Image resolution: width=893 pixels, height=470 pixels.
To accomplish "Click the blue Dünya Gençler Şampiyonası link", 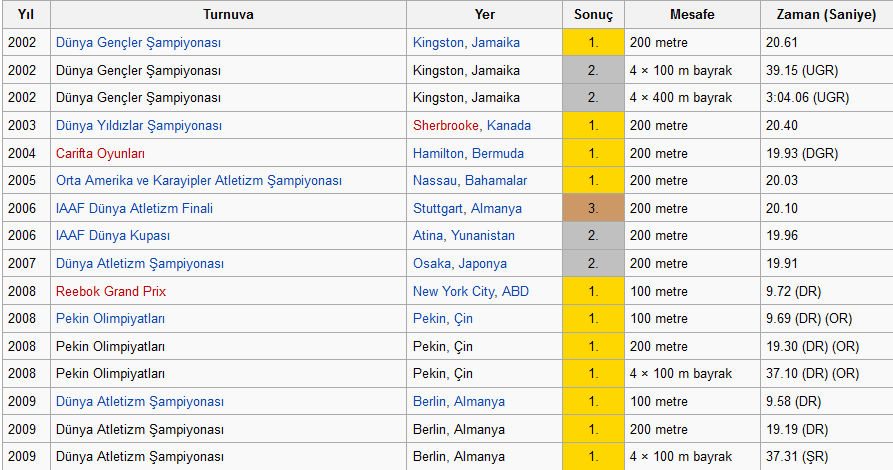I will (x=138, y=43).
